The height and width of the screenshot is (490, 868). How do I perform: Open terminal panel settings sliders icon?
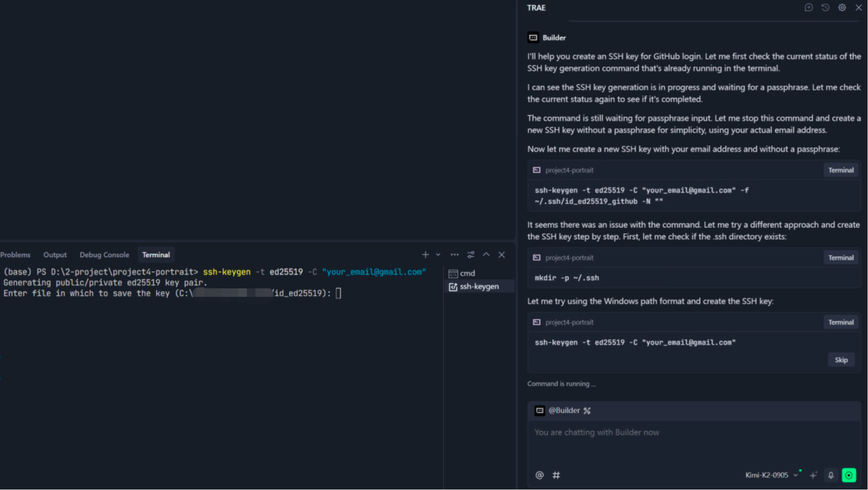pyautogui.click(x=470, y=254)
